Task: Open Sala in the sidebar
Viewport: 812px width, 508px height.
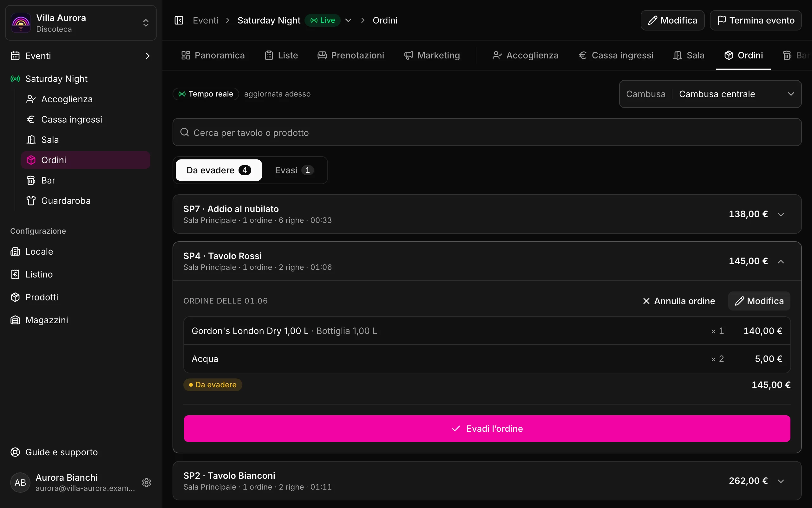Action: pyautogui.click(x=86, y=140)
